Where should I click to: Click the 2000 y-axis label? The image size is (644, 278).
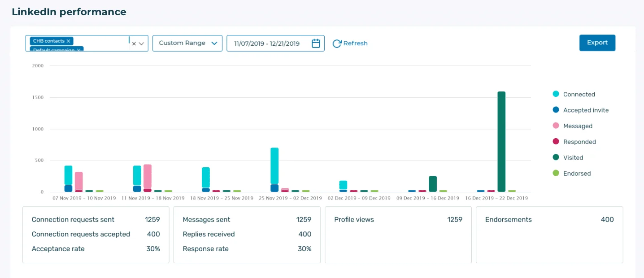coord(38,66)
